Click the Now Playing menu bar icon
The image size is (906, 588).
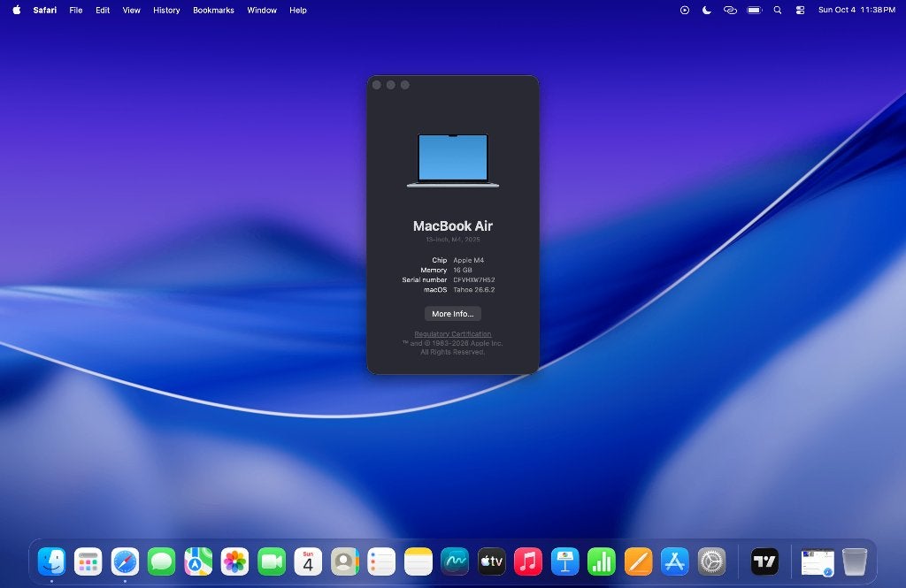point(685,10)
